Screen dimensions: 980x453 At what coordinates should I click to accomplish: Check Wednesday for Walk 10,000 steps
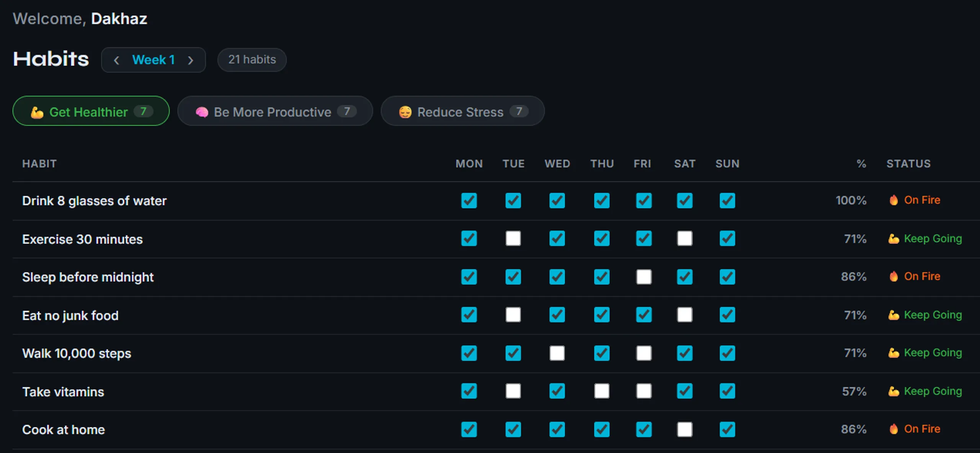coord(557,353)
